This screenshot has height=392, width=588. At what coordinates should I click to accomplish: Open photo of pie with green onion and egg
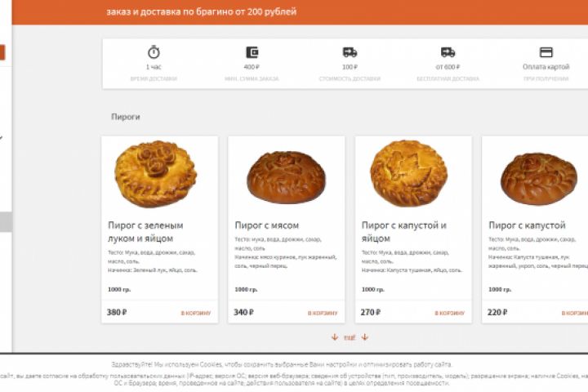(155, 174)
